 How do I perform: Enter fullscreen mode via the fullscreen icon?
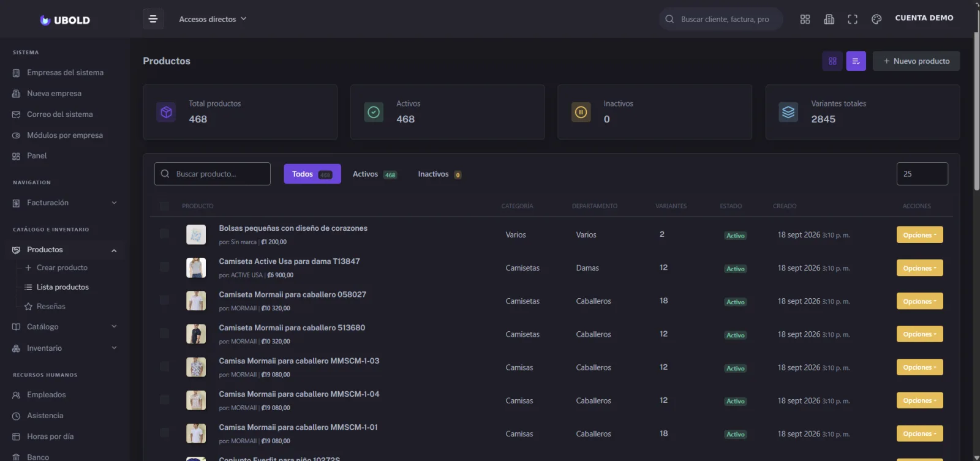click(853, 19)
